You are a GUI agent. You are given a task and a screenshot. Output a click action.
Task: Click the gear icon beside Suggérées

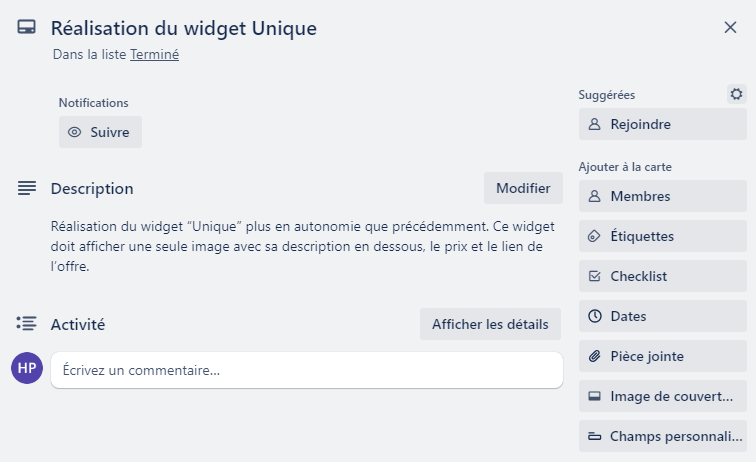point(736,94)
